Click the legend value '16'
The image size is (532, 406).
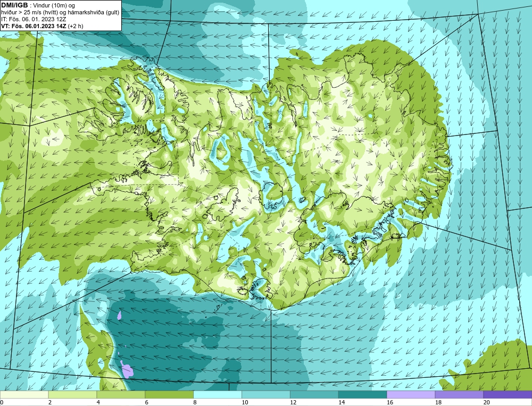(389, 402)
